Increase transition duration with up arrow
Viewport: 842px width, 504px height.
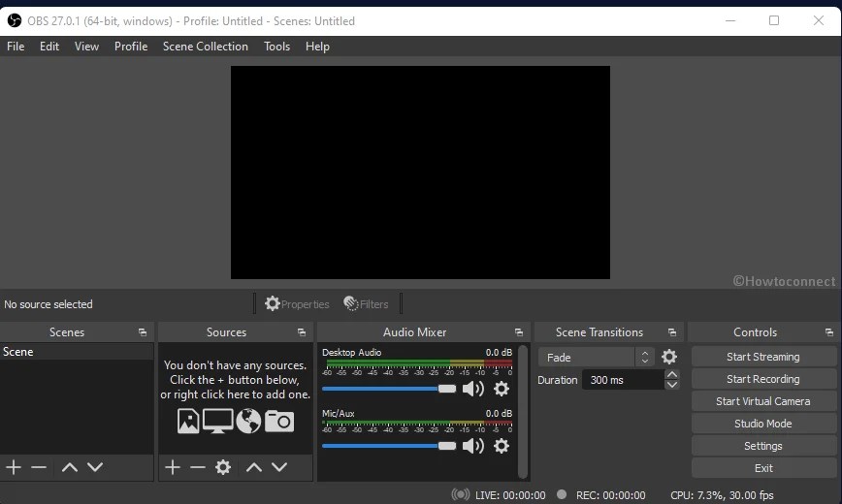[672, 375]
